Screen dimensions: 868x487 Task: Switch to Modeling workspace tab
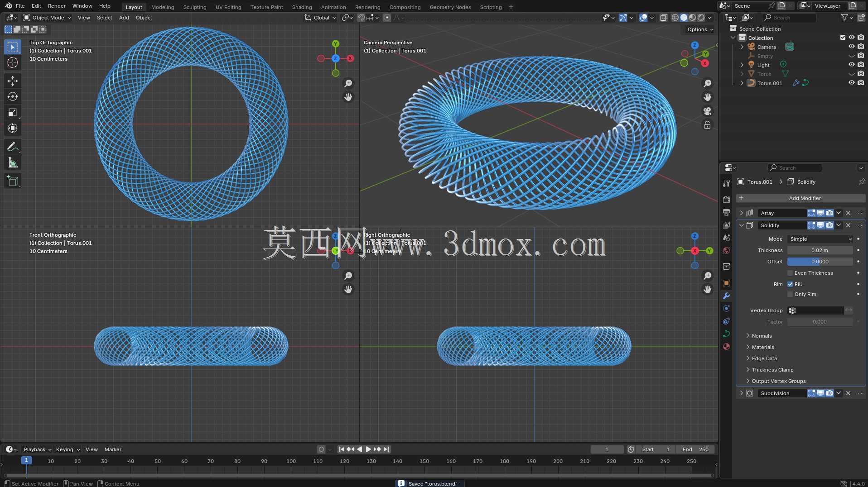point(163,7)
